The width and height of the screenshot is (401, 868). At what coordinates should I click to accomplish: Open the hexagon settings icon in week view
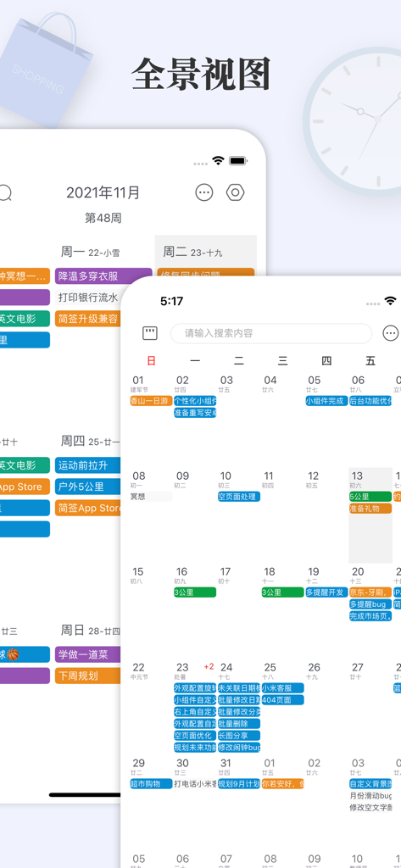tap(236, 192)
